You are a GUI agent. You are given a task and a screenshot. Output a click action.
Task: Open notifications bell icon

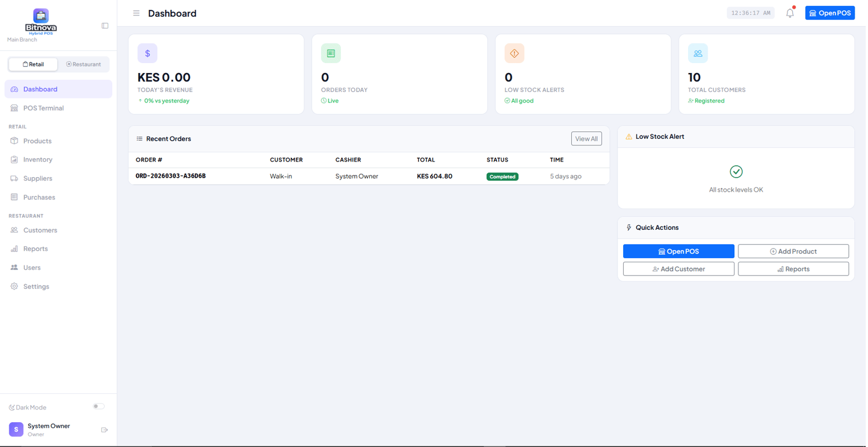[x=790, y=13]
